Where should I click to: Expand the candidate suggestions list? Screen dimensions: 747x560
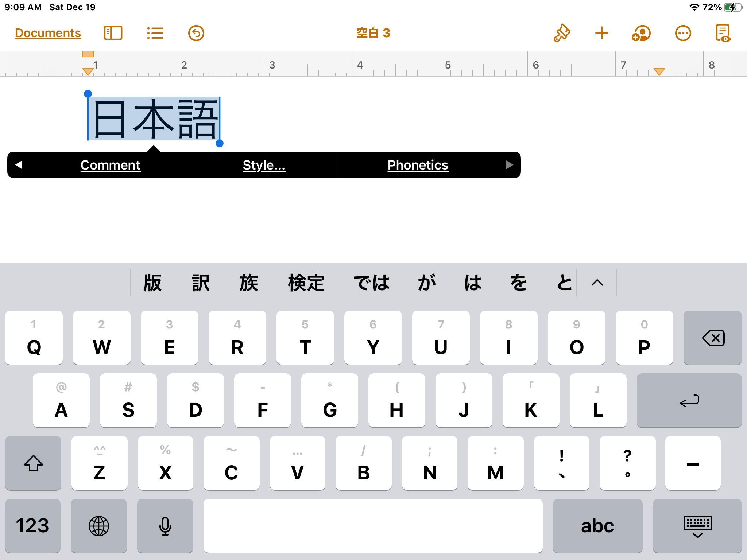click(597, 283)
